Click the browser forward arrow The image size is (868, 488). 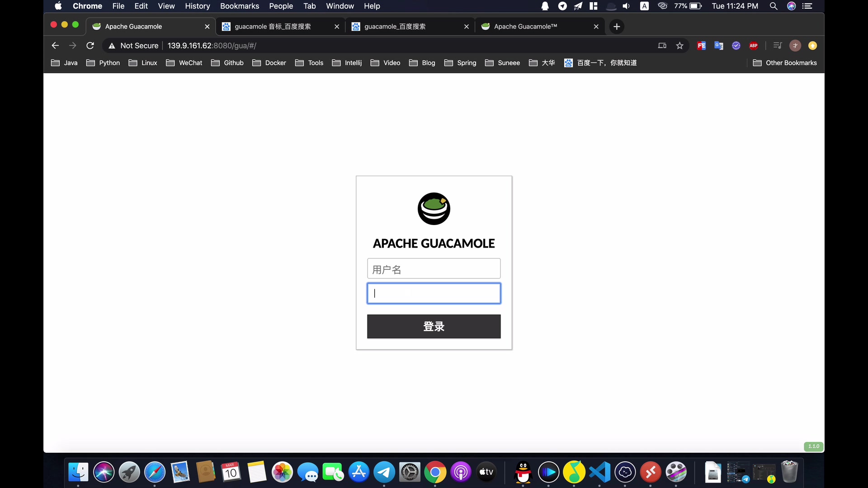coord(72,46)
